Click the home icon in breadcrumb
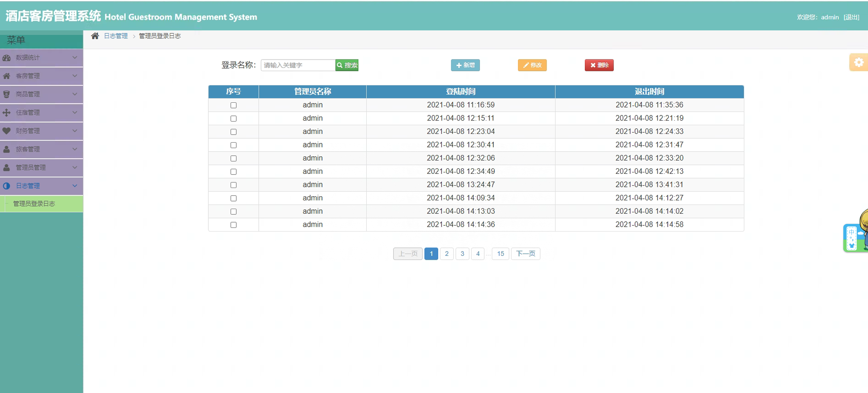The height and width of the screenshot is (393, 868). click(x=95, y=36)
